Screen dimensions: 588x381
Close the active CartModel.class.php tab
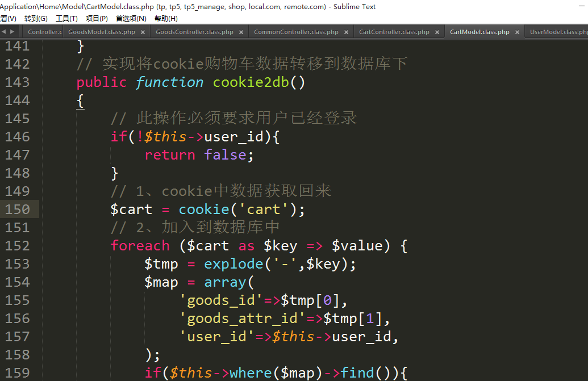518,32
